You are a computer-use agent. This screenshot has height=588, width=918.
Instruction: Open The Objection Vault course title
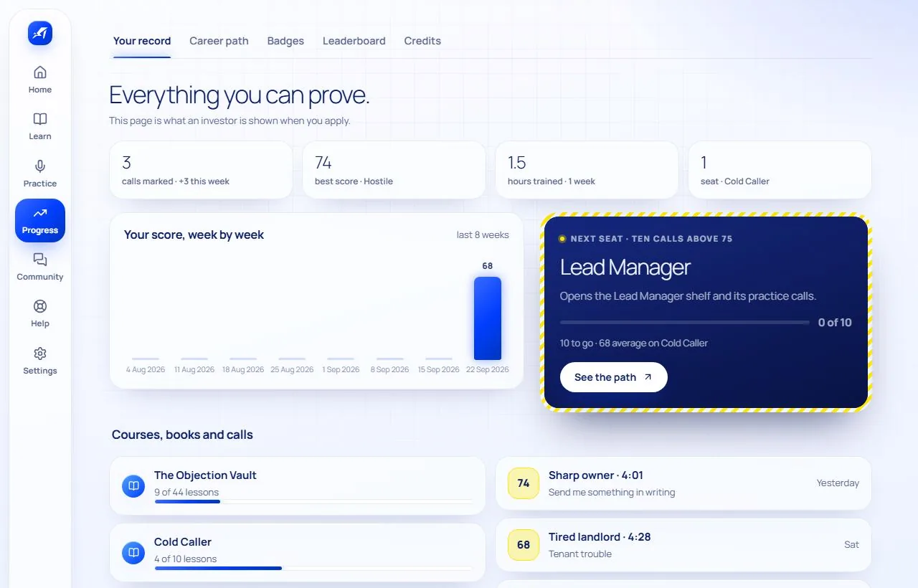[205, 475]
